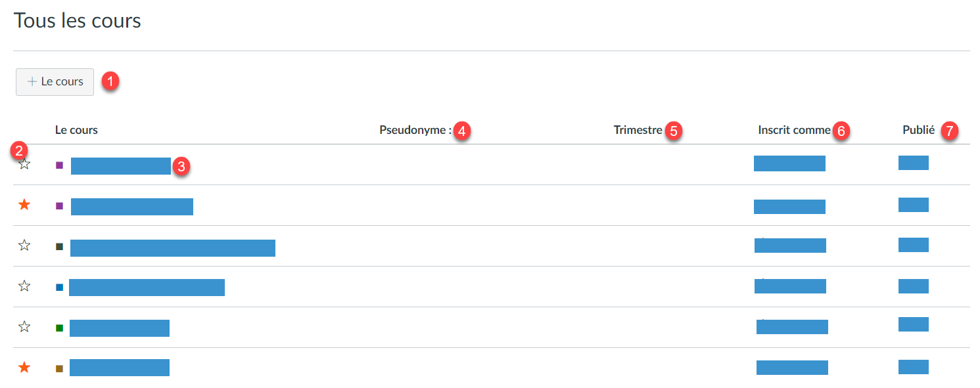Click the blue color square, fourth row
The height and width of the screenshot is (388, 980).
tap(59, 288)
